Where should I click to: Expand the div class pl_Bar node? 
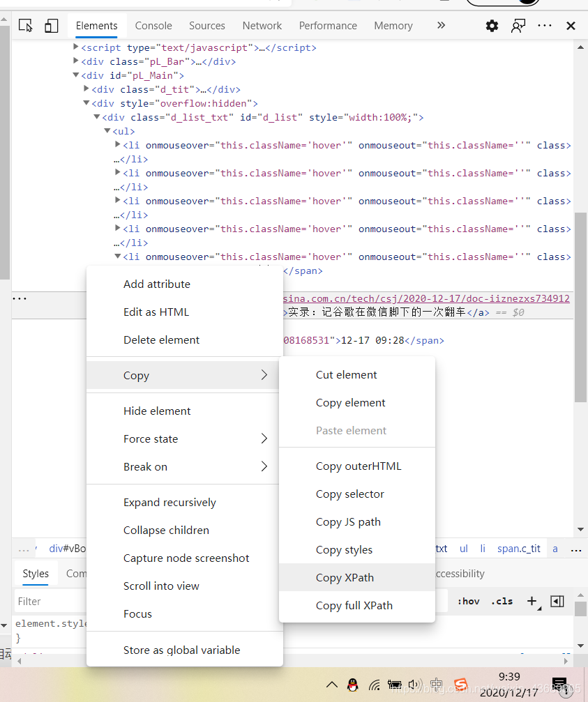point(76,61)
